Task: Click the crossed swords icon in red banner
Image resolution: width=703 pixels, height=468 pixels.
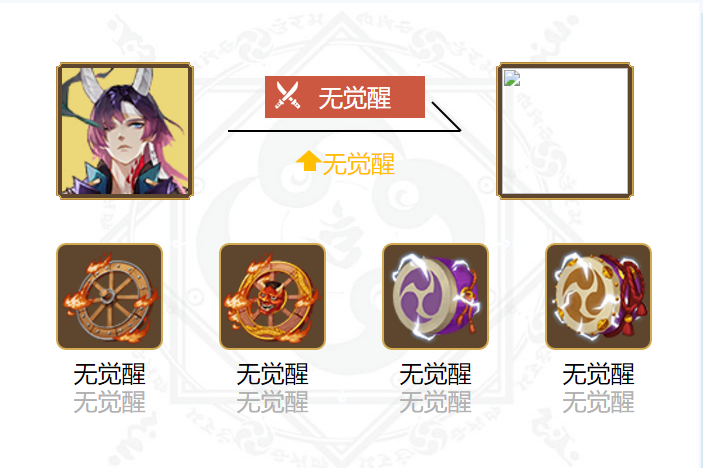Action: click(x=287, y=95)
